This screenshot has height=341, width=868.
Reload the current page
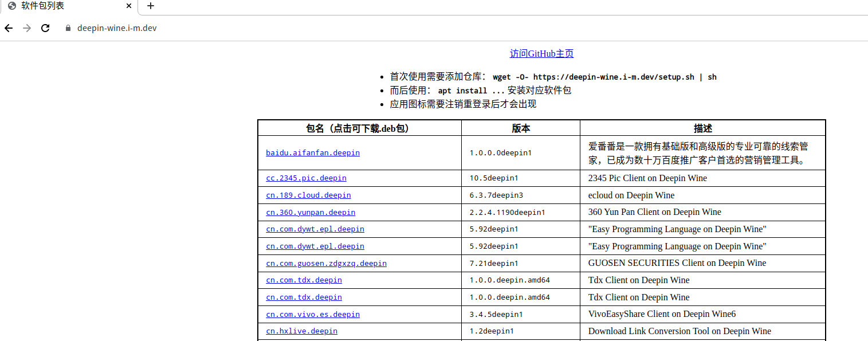click(45, 28)
